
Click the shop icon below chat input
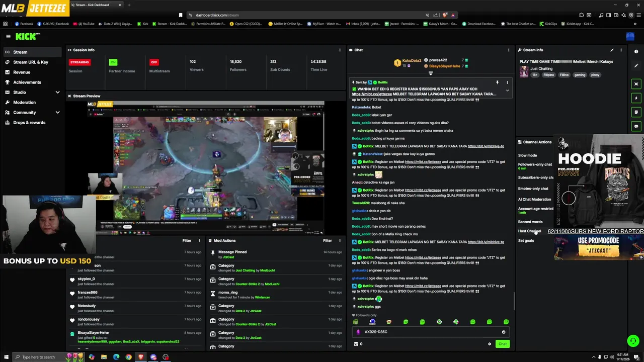pyautogui.click(x=356, y=344)
